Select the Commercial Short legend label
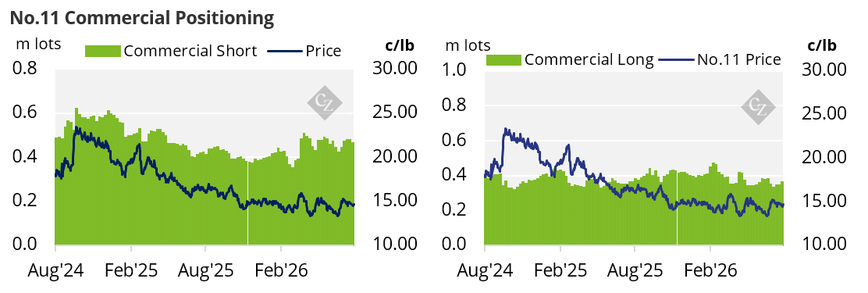This screenshot has height=293, width=868. click(x=190, y=51)
